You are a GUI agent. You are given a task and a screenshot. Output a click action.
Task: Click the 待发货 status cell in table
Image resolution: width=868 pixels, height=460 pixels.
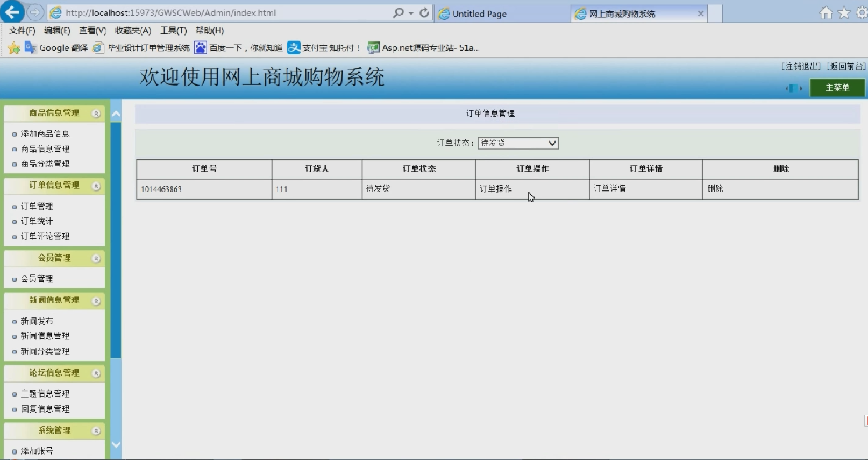419,189
